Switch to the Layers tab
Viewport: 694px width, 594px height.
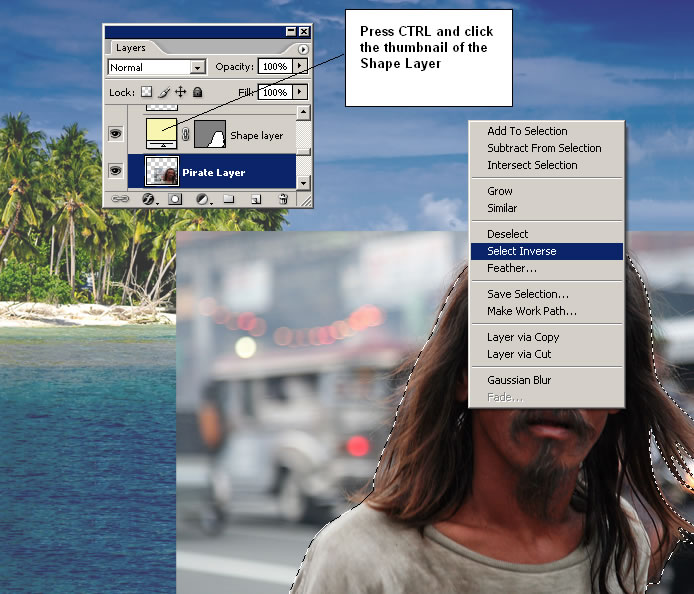point(131,47)
